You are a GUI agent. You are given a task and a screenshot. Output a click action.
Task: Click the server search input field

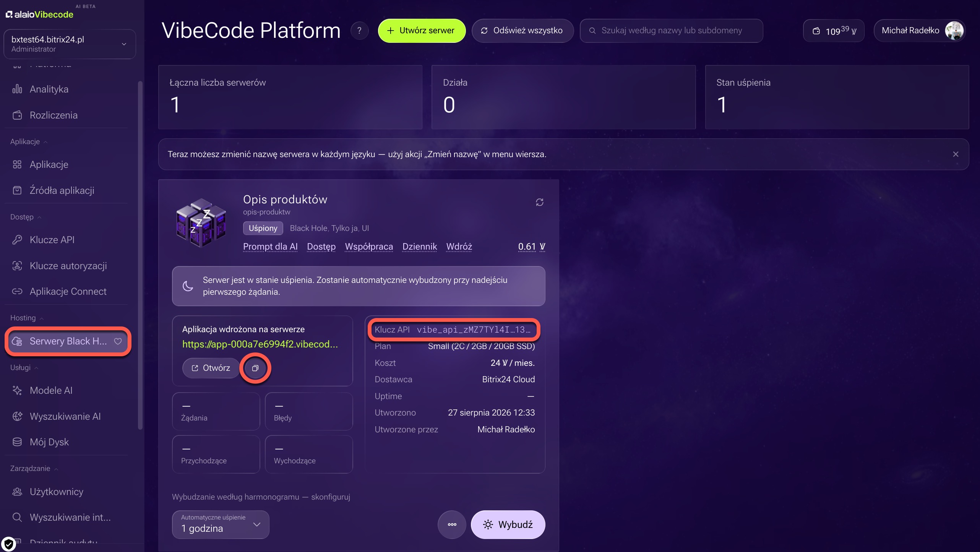[671, 31]
